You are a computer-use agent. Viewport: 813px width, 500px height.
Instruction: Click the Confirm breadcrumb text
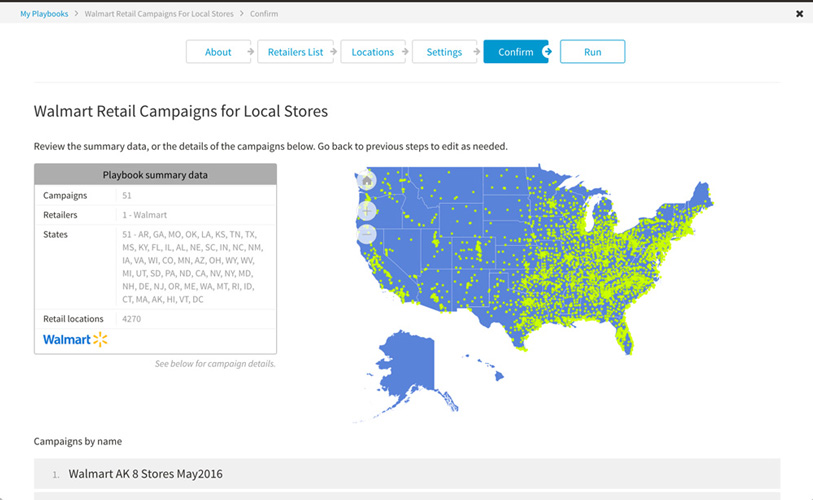(x=264, y=14)
